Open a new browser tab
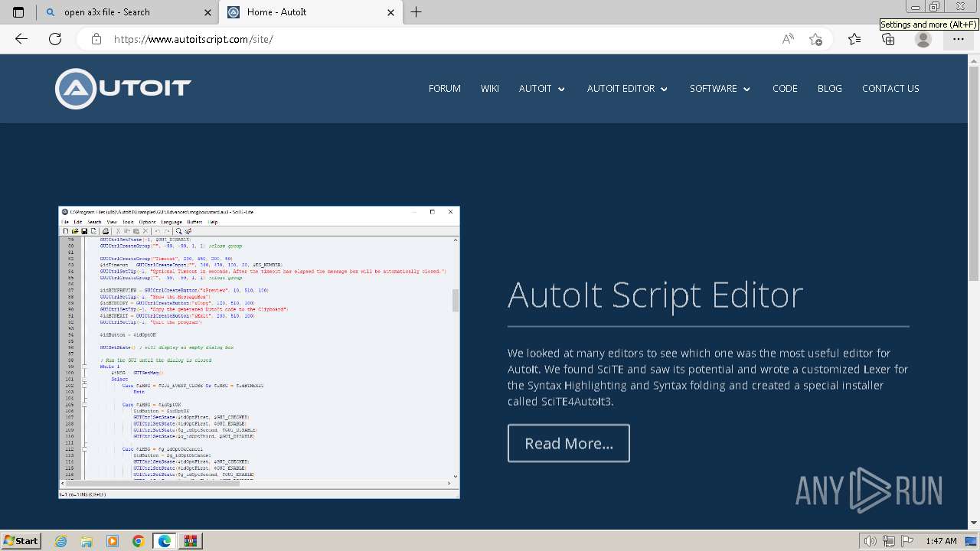Image resolution: width=980 pixels, height=551 pixels. coord(416,12)
